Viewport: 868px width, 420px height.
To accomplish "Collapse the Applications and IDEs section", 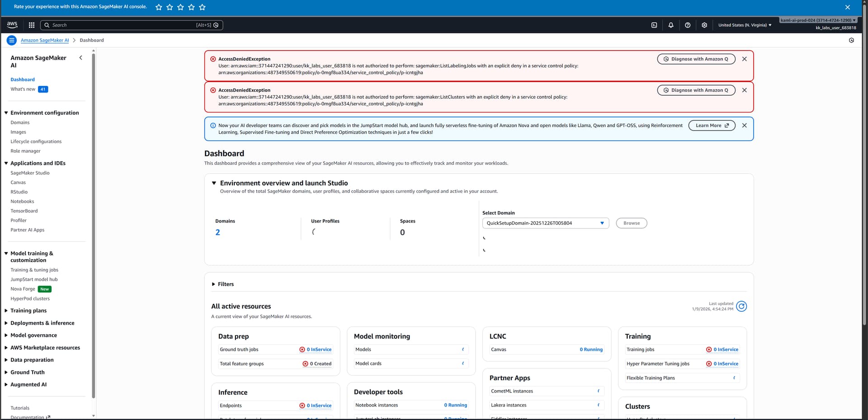I will point(6,163).
